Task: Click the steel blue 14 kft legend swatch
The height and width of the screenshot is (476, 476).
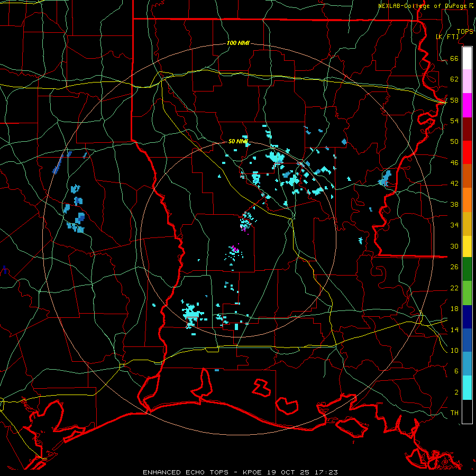Action: tap(467, 364)
